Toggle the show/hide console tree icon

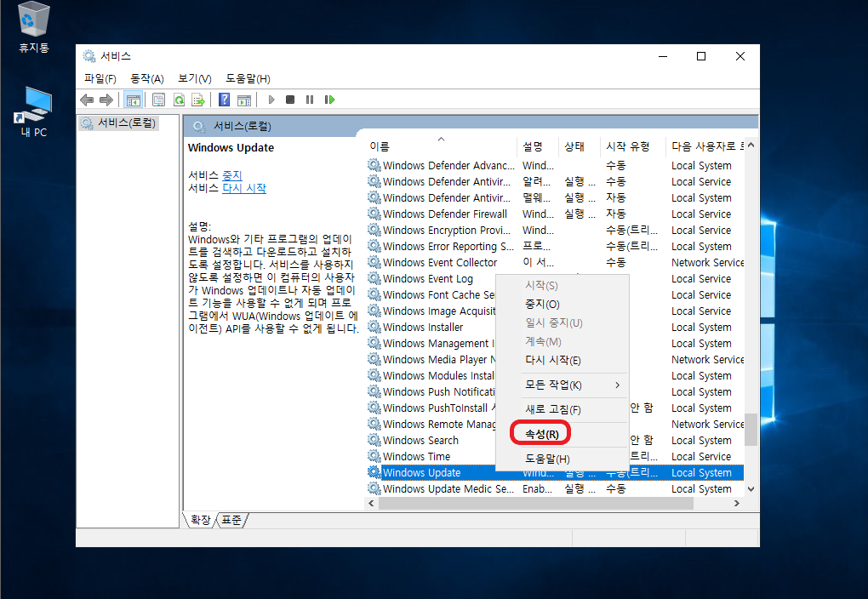[133, 100]
